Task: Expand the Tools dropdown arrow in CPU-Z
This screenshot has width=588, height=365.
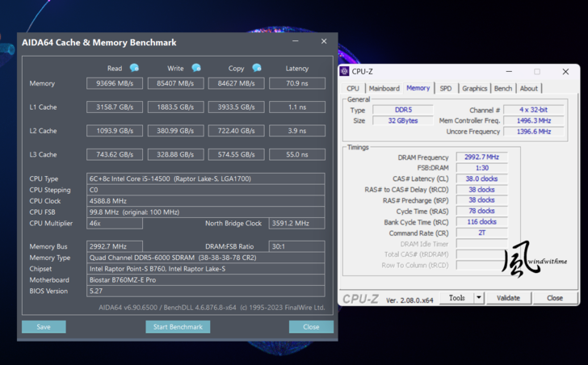Action: tap(478, 298)
